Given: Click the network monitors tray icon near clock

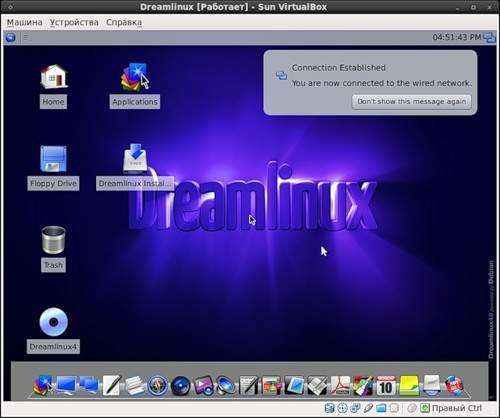Looking at the screenshot, I should tap(489, 37).
